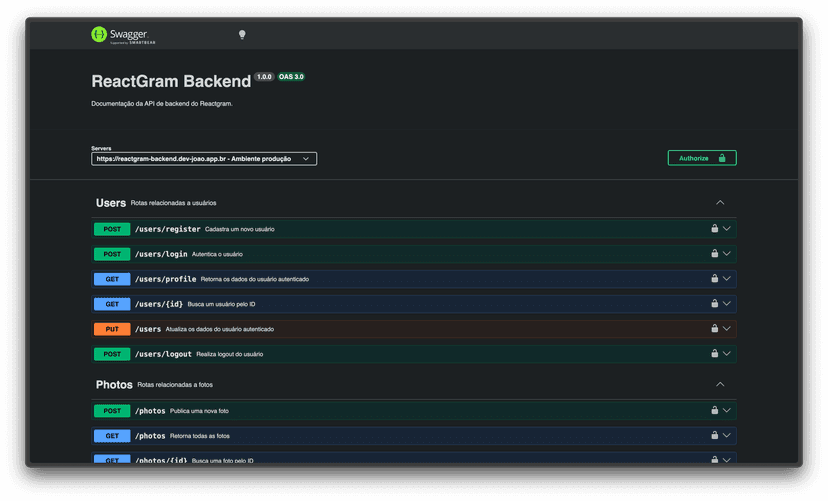Expand POST /photos with its chevron

[x=727, y=410]
